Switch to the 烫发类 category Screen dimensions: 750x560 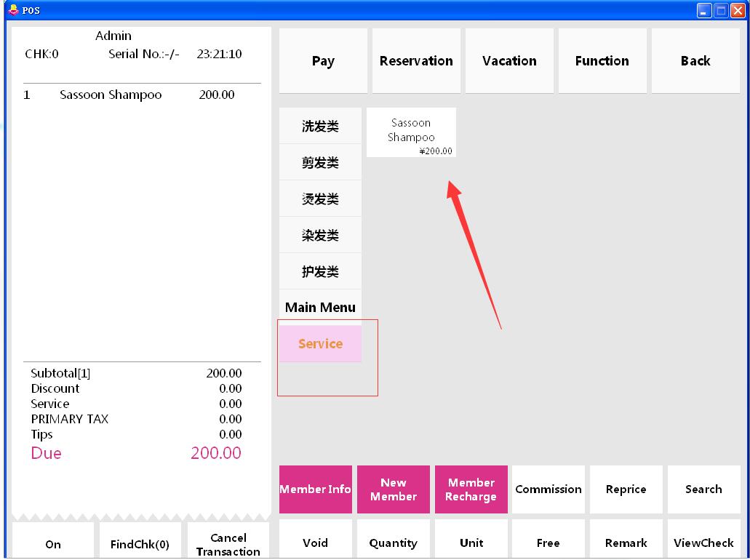320,199
